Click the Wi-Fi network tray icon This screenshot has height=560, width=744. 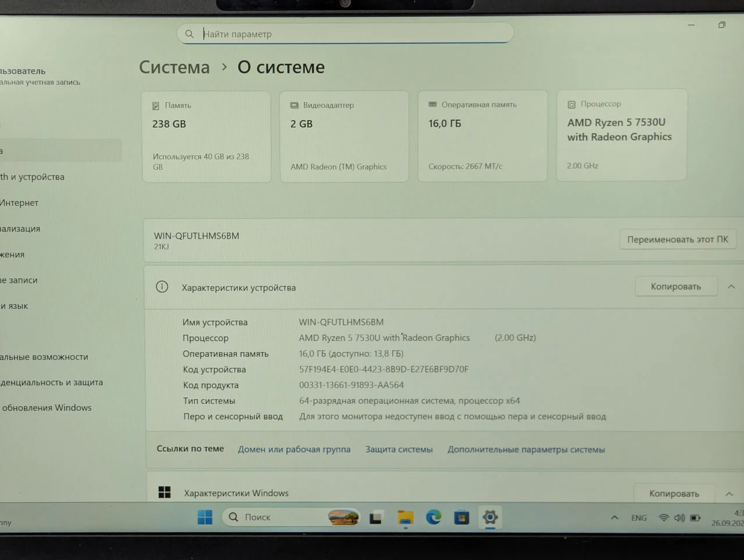tap(663, 518)
